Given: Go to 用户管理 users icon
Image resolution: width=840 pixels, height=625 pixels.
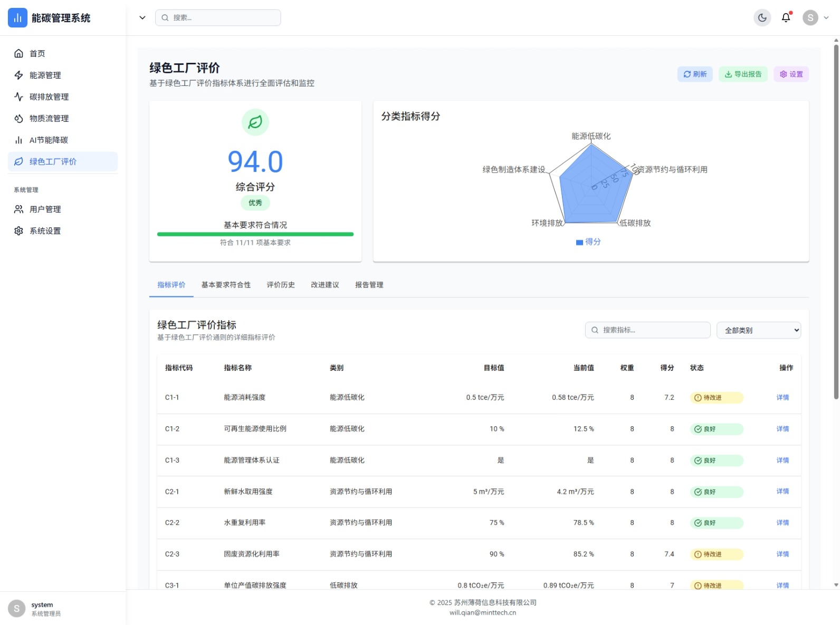Looking at the screenshot, I should tap(19, 209).
